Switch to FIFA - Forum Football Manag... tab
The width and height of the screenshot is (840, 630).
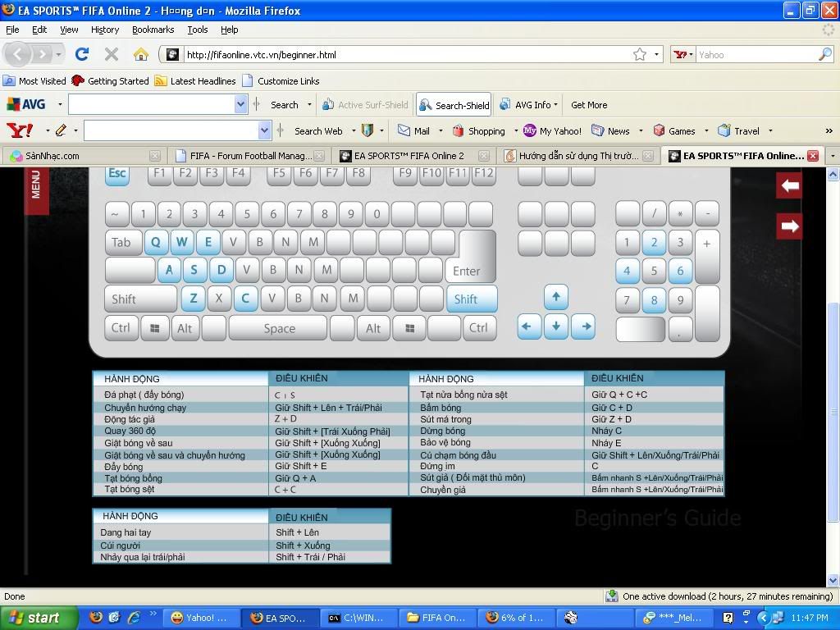coord(249,156)
